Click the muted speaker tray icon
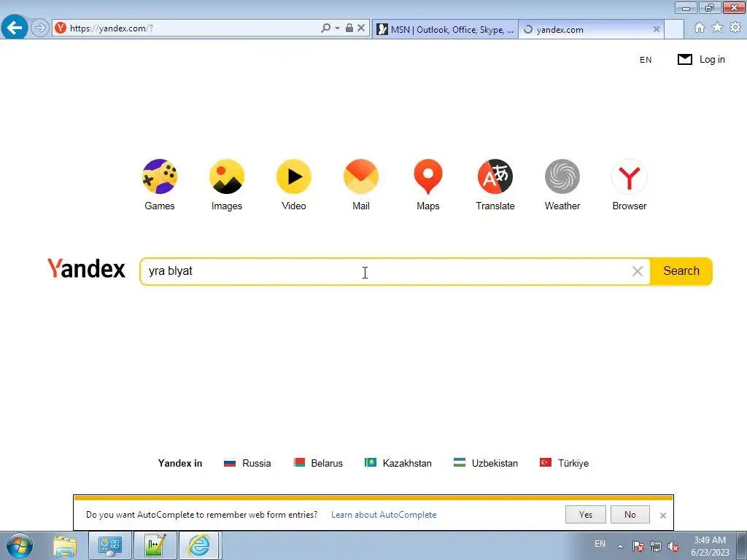Viewport: 747px width, 560px height. [x=673, y=547]
